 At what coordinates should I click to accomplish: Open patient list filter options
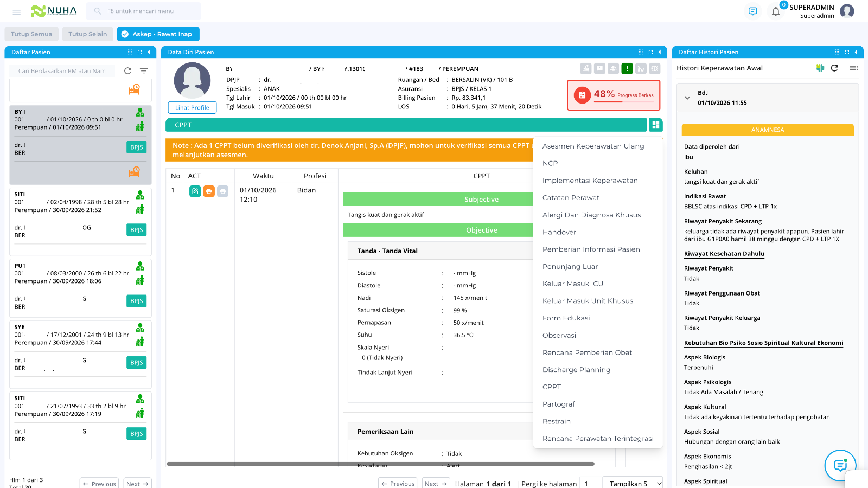coord(144,71)
